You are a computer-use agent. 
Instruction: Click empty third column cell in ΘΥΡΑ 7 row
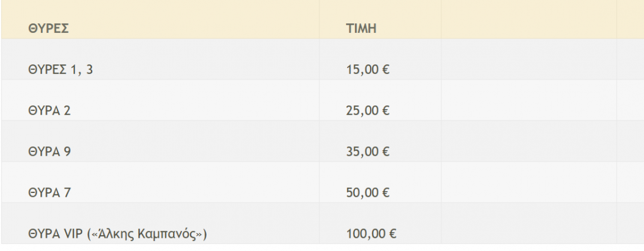click(529, 182)
